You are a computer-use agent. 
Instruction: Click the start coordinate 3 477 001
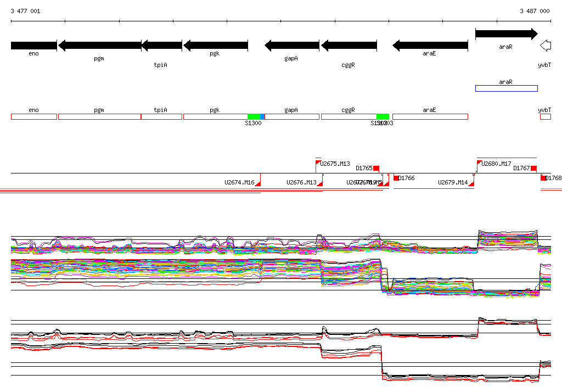pyautogui.click(x=25, y=11)
